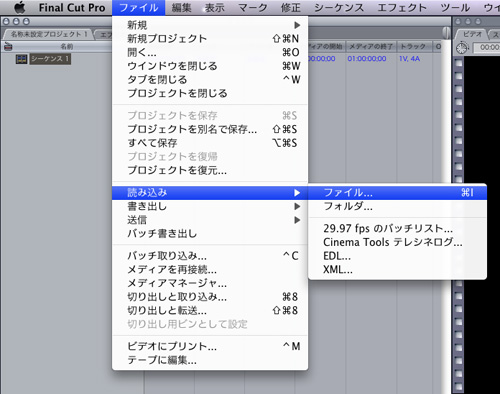The image size is (500, 394).
Task: Select プロジェクトを復元...
Action: (x=210, y=170)
